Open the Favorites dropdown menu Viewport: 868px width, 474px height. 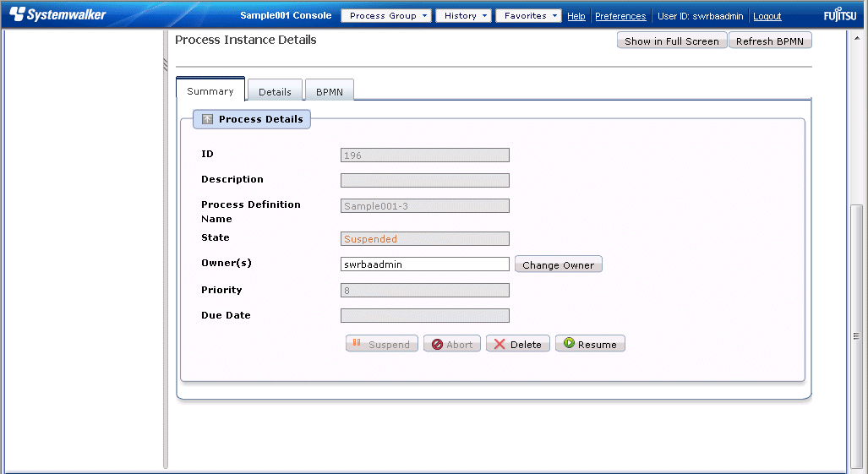(528, 15)
